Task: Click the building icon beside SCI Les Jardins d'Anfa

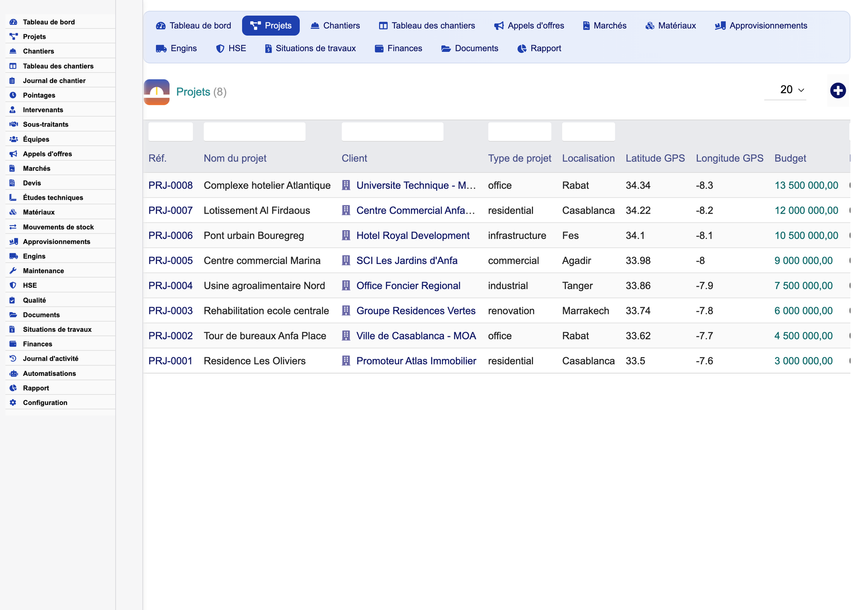Action: [346, 260]
